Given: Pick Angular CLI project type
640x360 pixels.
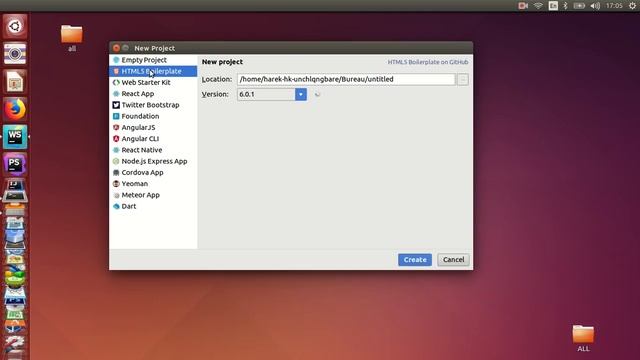Looking at the screenshot, I should (153, 139).
